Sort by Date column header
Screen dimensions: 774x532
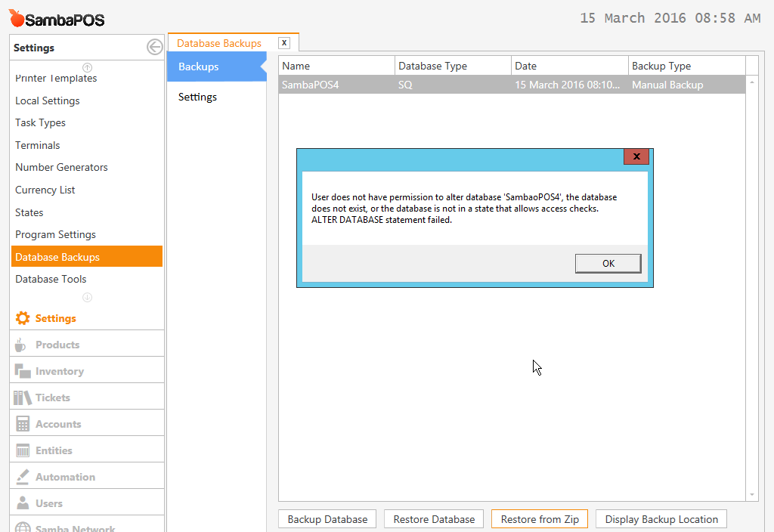pyautogui.click(x=570, y=66)
